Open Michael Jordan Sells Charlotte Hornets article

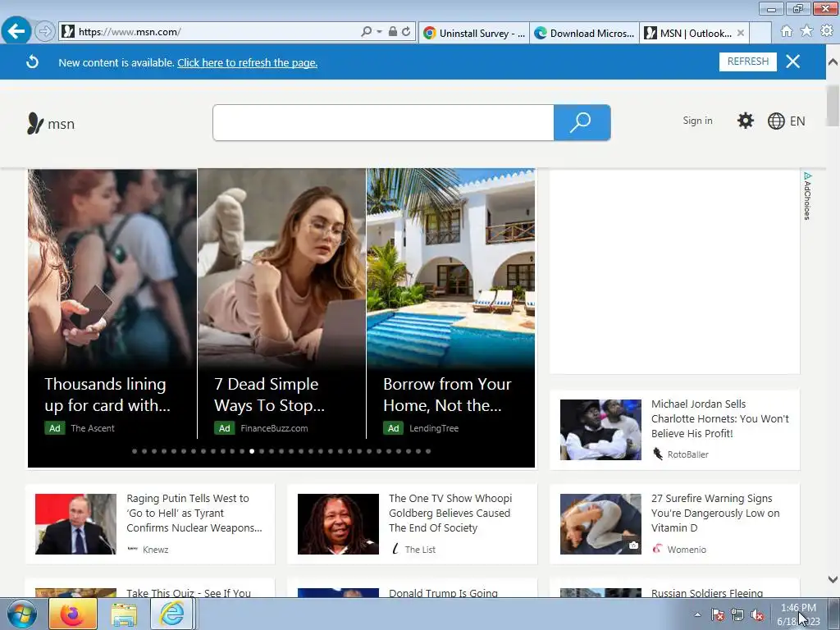tap(720, 418)
